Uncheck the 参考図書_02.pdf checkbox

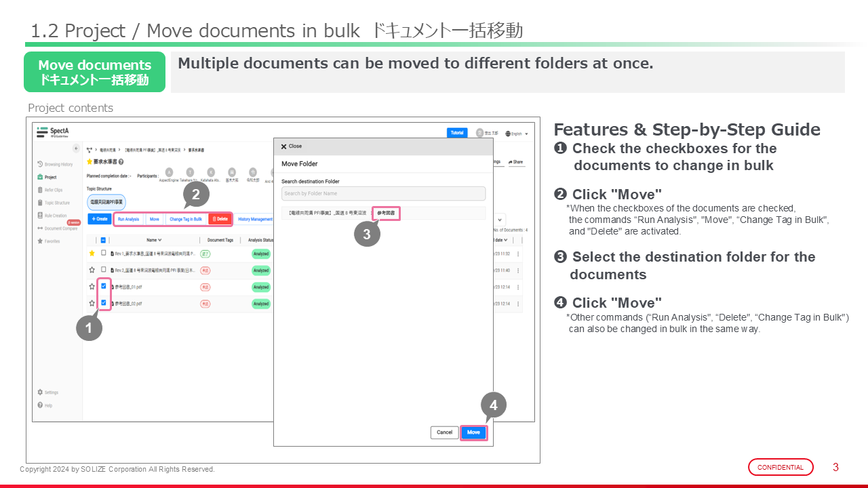[104, 303]
